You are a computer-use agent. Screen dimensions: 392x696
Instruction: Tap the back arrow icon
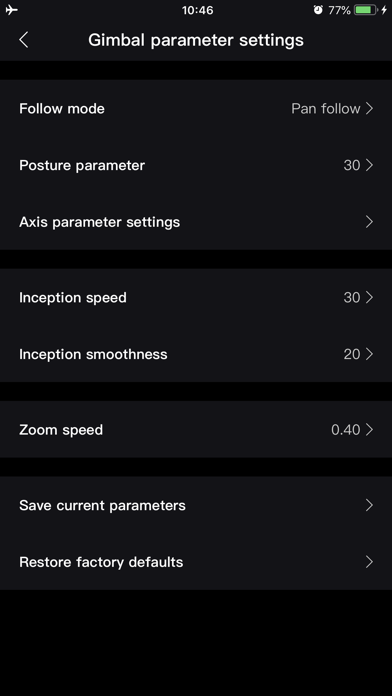pos(24,40)
